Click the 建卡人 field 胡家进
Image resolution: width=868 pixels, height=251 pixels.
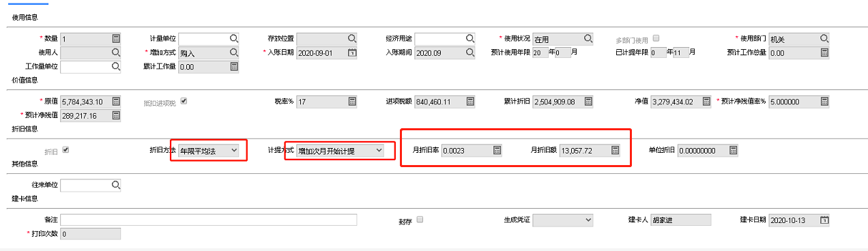point(681,220)
